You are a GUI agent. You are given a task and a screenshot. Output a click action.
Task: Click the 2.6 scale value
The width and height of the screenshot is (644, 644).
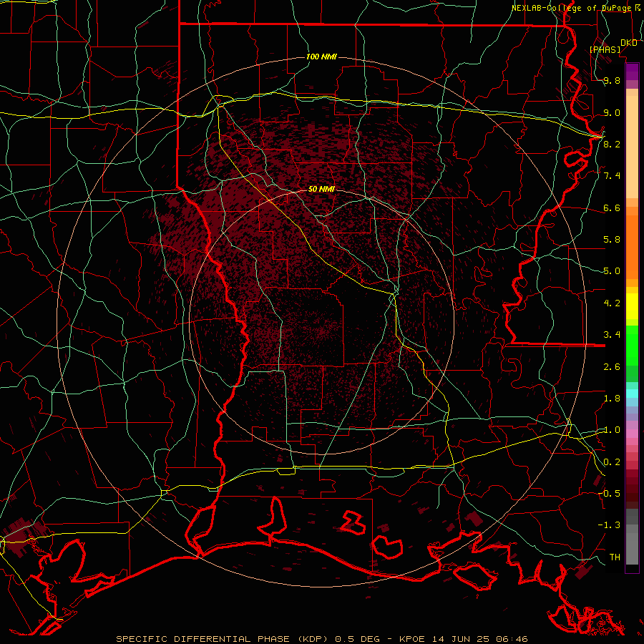click(x=612, y=366)
